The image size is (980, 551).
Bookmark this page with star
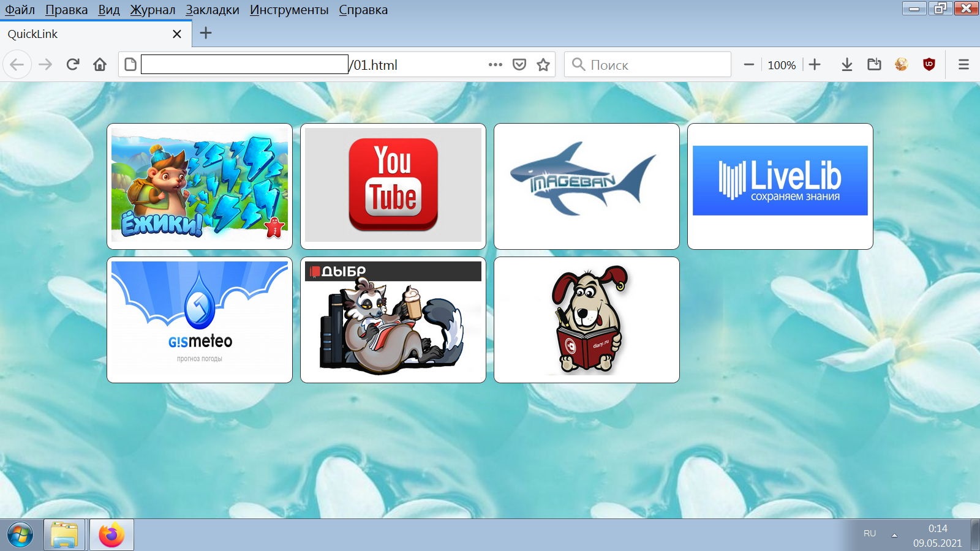tap(543, 64)
